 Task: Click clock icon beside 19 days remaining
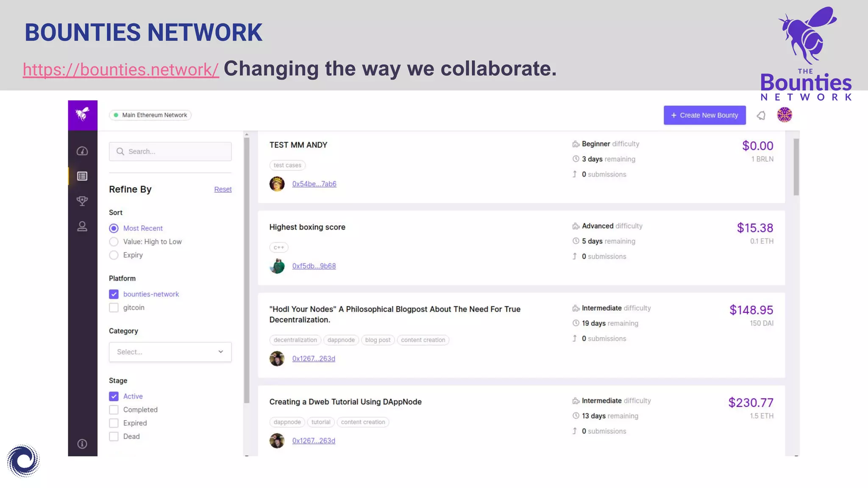[x=576, y=323]
